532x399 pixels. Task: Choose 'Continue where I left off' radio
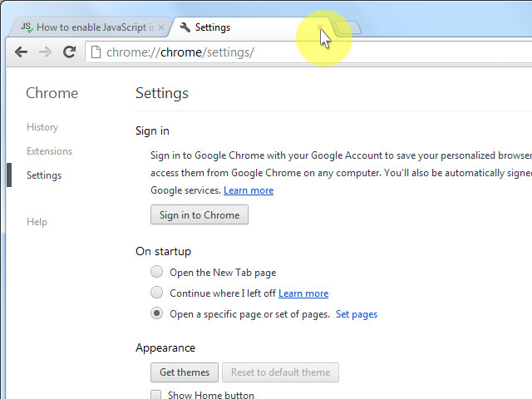(x=156, y=293)
